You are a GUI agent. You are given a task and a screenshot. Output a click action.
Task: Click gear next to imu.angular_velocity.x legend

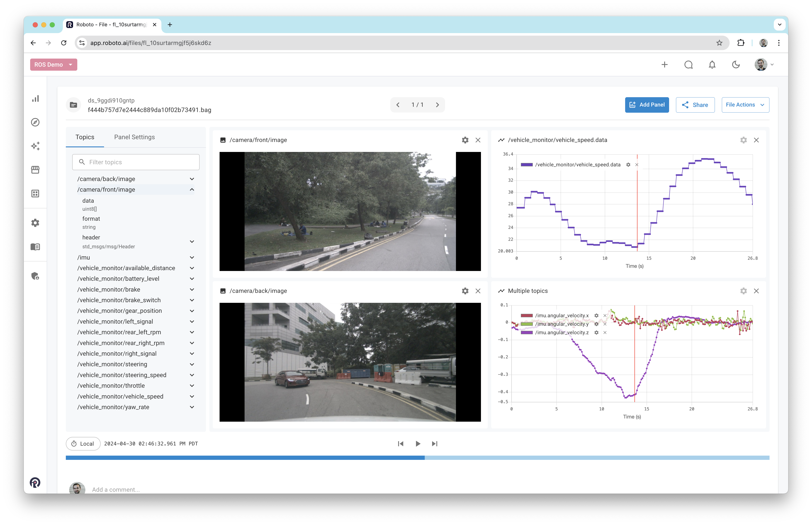[596, 316]
